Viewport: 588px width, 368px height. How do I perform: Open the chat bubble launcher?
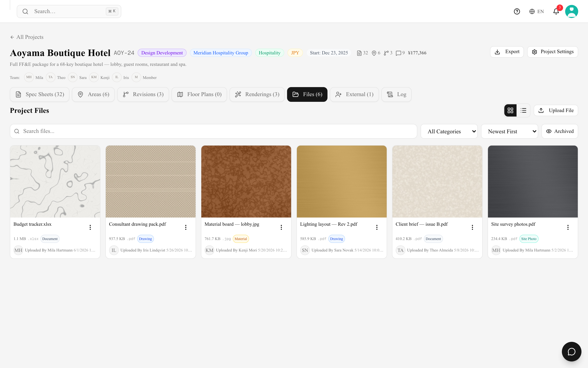(x=571, y=351)
